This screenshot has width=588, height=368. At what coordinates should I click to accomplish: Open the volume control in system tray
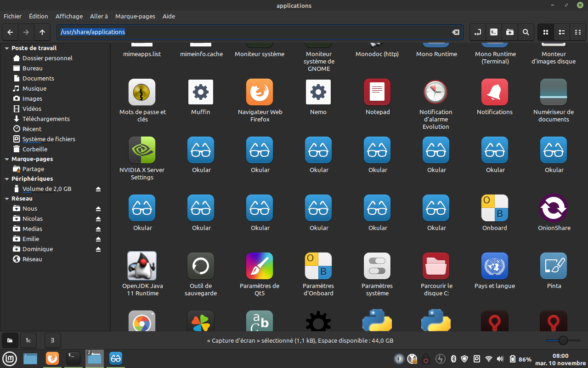pos(500,359)
